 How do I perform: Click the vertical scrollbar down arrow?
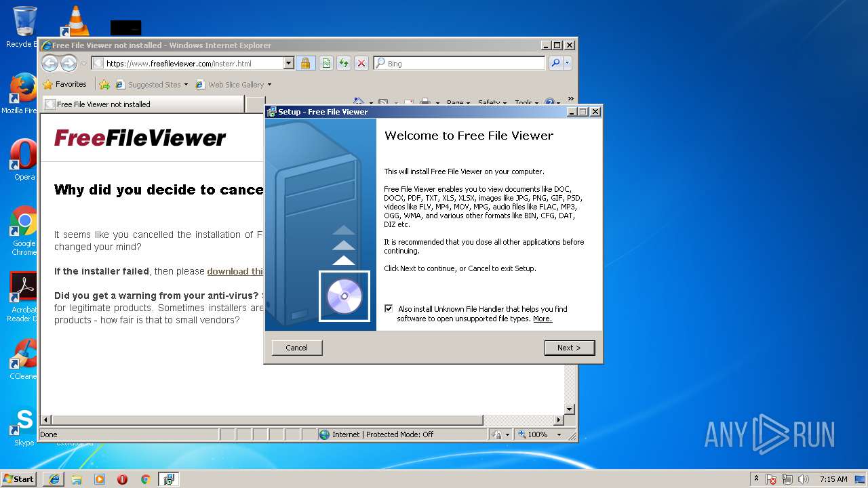(570, 409)
